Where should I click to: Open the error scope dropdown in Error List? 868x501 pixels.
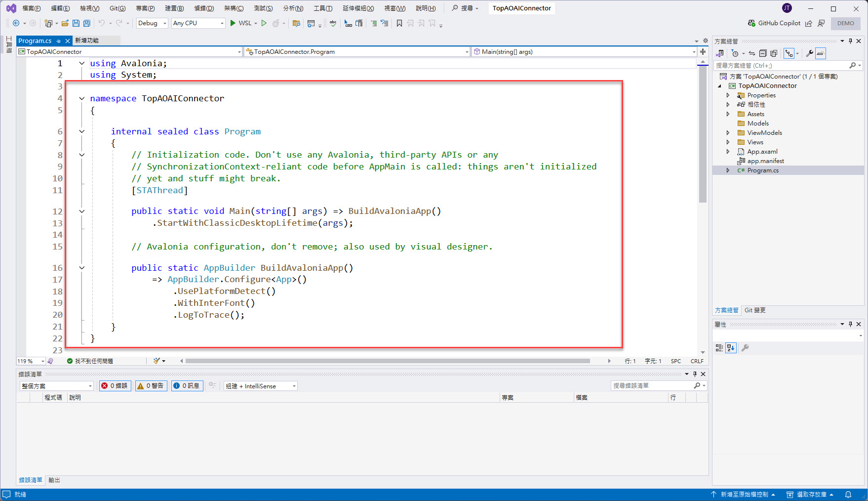coord(56,386)
